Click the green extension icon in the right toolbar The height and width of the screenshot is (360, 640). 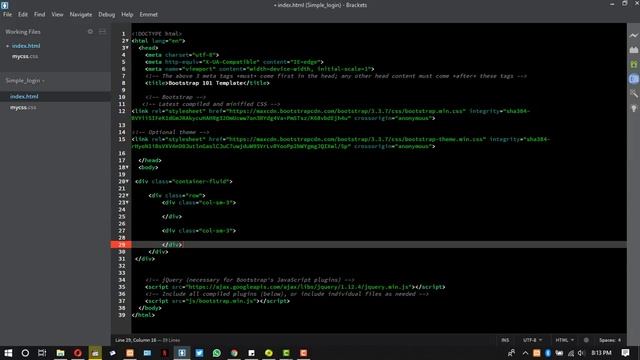633,64
